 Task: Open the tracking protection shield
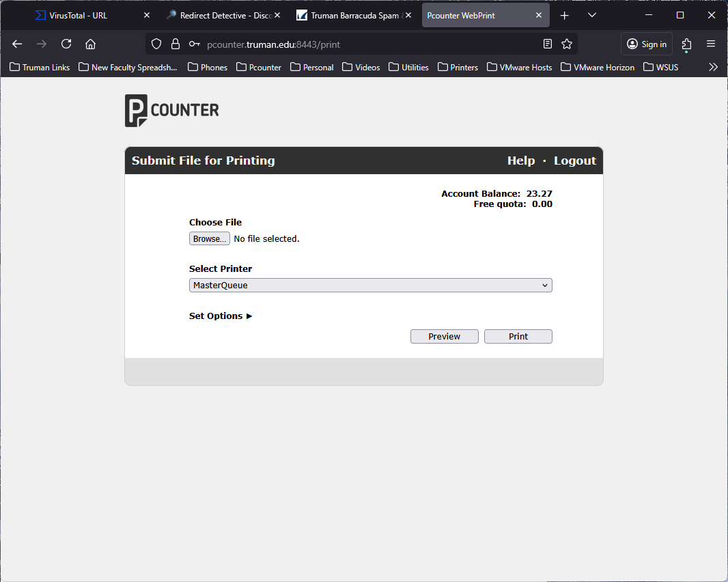point(156,44)
